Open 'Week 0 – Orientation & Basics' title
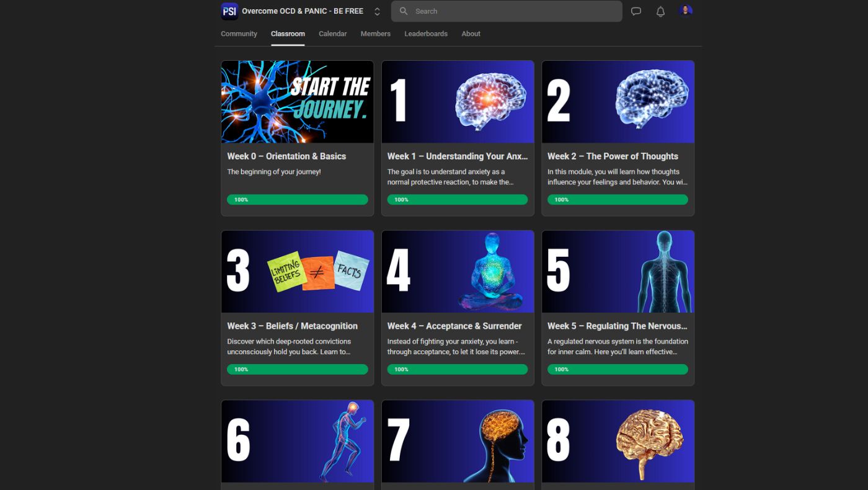The height and width of the screenshot is (490, 868). [x=286, y=156]
